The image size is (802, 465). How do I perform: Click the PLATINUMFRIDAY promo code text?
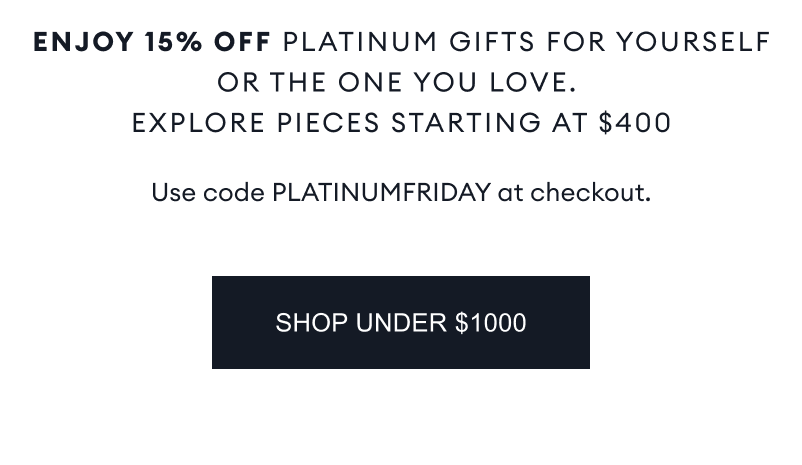pos(381,192)
